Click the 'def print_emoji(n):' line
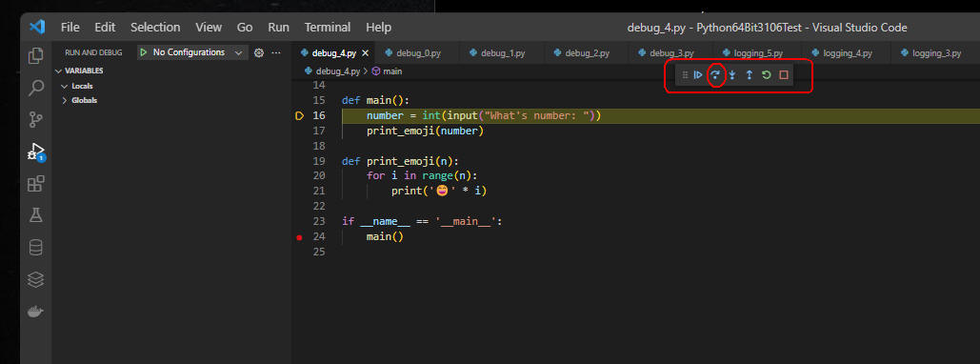980x364 pixels. [400, 161]
